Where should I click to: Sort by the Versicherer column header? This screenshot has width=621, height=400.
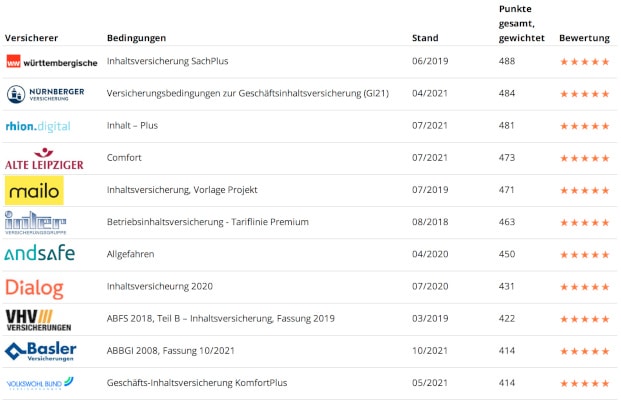point(25,38)
